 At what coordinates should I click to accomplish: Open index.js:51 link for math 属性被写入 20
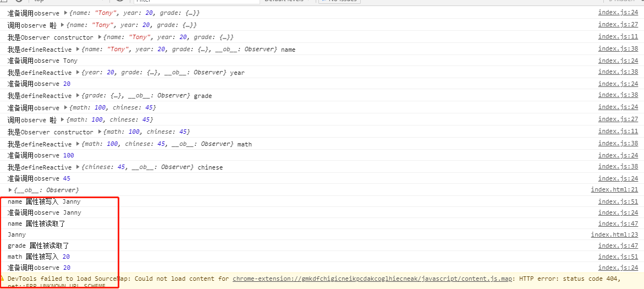(618, 257)
